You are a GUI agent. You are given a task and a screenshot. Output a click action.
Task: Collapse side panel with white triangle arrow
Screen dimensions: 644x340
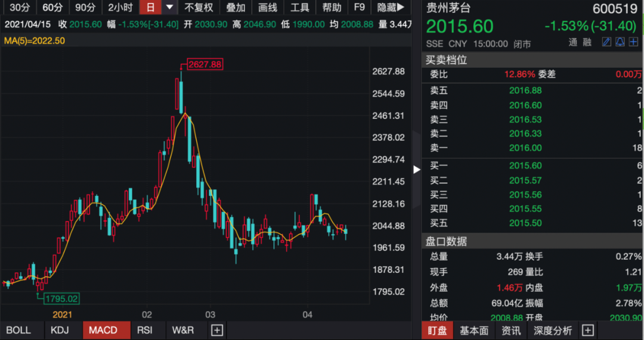coord(416,169)
